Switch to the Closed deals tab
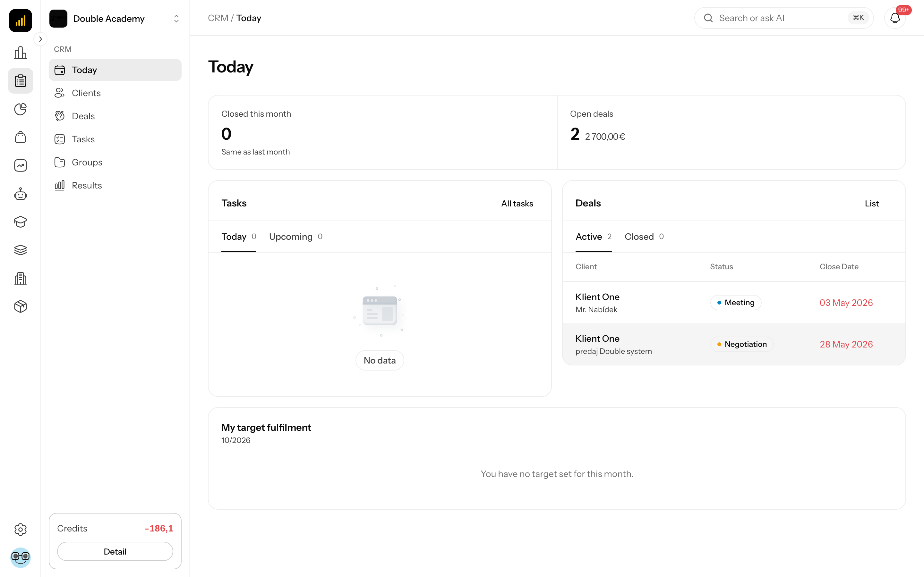Viewport: 924px width, 577px height. click(644, 237)
